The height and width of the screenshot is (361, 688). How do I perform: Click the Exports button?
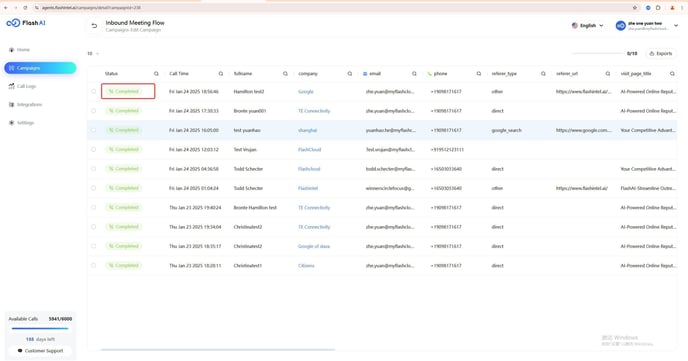[x=661, y=54]
